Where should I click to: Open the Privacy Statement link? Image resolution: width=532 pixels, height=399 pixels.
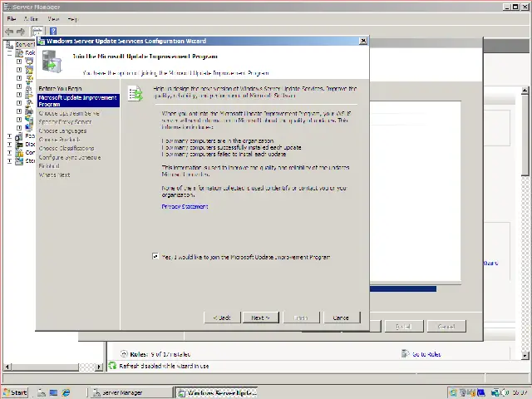tap(185, 206)
